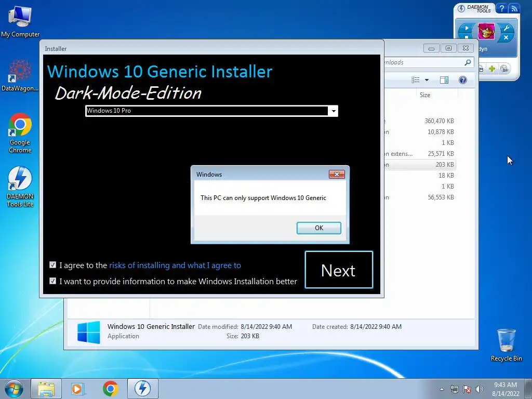Click the disc image icon in gadget
The image size is (532, 399).
pos(504,69)
